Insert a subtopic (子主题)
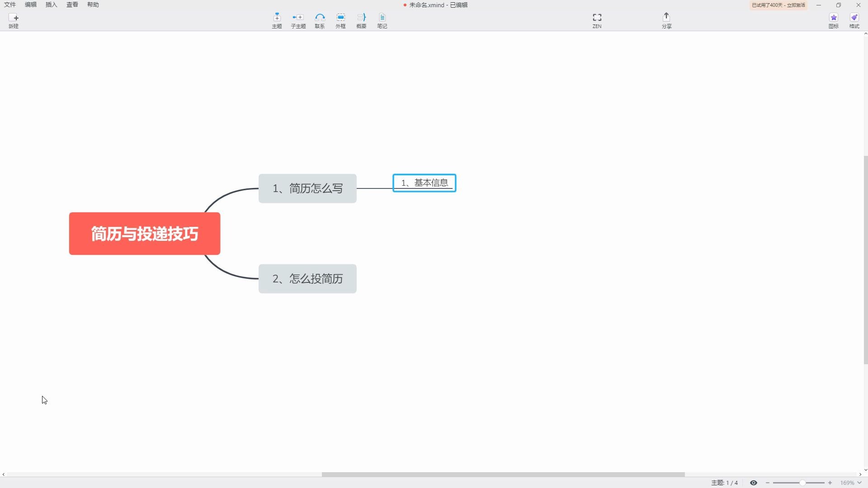868x488 pixels. (298, 20)
